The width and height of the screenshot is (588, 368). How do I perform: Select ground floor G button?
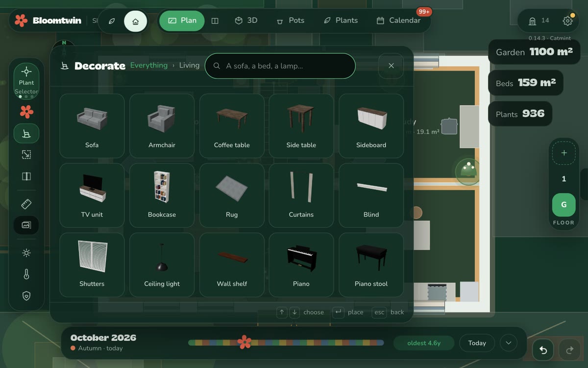click(x=564, y=205)
